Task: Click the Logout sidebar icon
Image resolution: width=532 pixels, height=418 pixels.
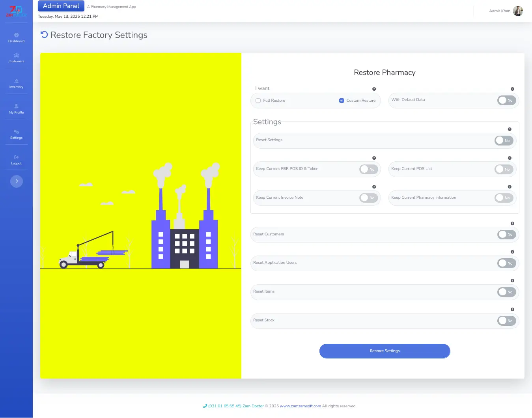Action: coord(16,157)
